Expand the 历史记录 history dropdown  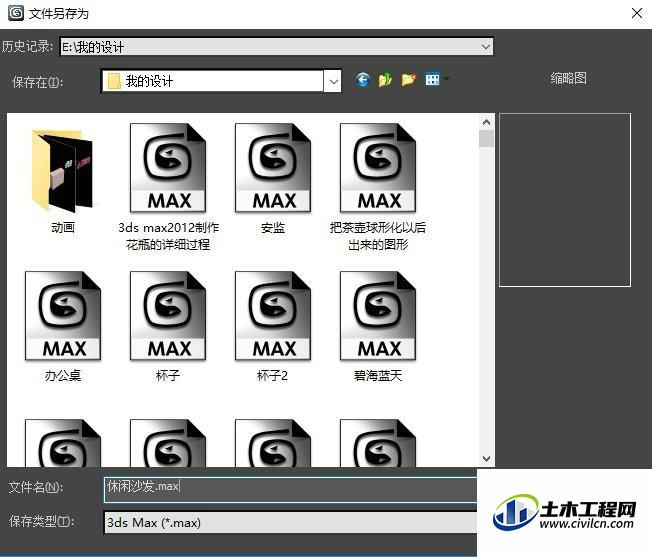tap(486, 47)
